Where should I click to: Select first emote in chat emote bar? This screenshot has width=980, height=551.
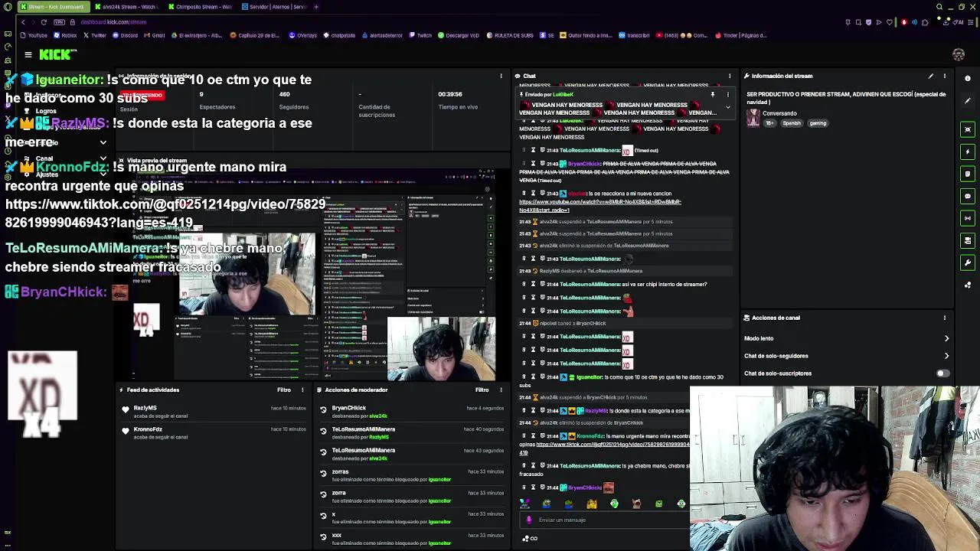click(x=524, y=504)
